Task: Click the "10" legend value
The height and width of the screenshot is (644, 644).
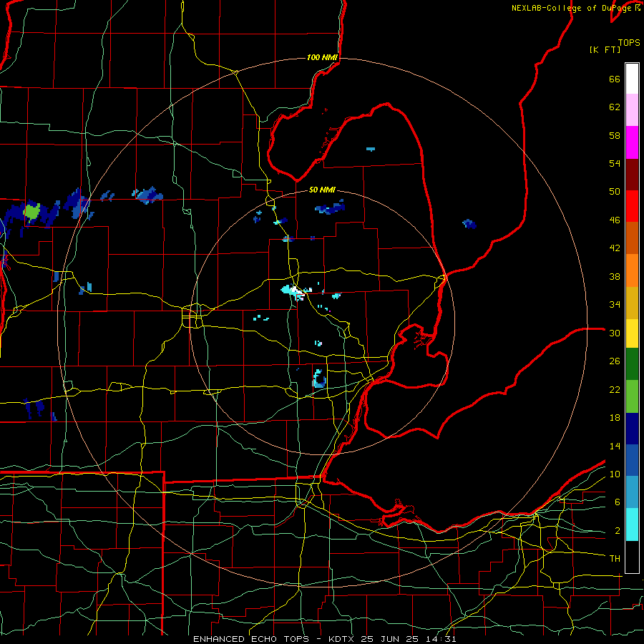Action: click(x=615, y=474)
